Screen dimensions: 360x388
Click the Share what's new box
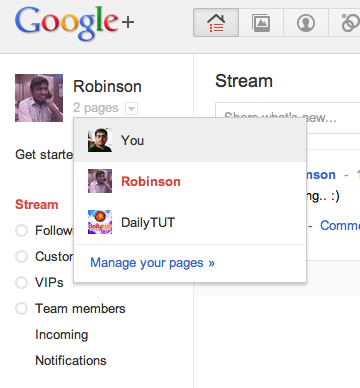[287, 118]
